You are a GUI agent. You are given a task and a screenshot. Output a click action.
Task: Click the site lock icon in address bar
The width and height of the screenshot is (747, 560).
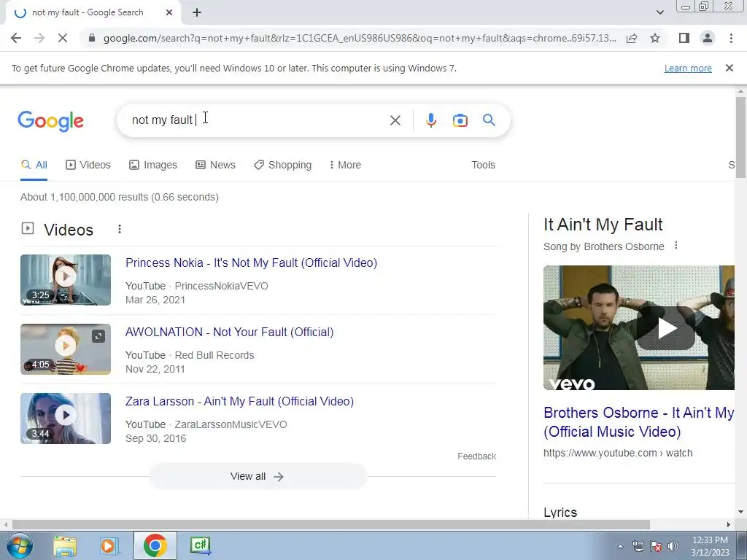pyautogui.click(x=92, y=38)
